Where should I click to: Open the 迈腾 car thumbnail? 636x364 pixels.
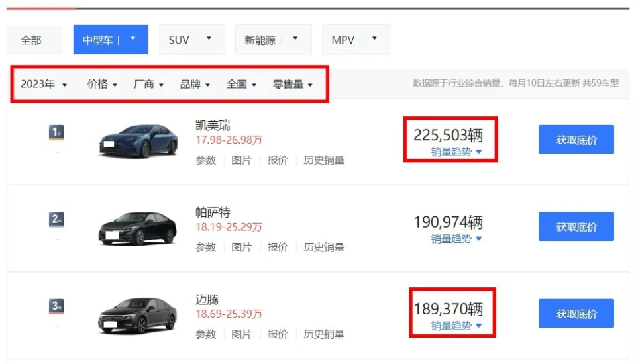point(138,315)
